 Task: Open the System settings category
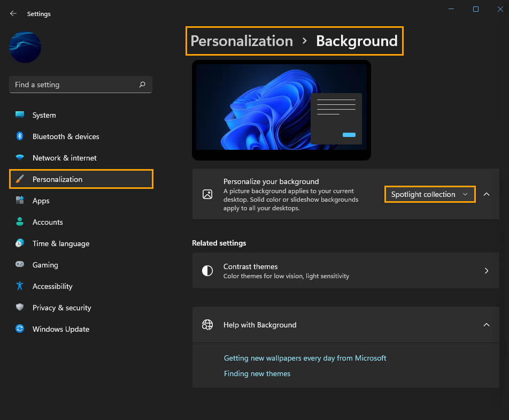click(x=81, y=115)
